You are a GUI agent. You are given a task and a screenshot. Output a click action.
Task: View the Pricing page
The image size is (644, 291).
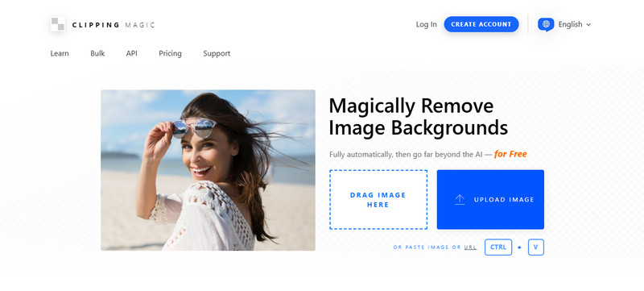click(170, 53)
